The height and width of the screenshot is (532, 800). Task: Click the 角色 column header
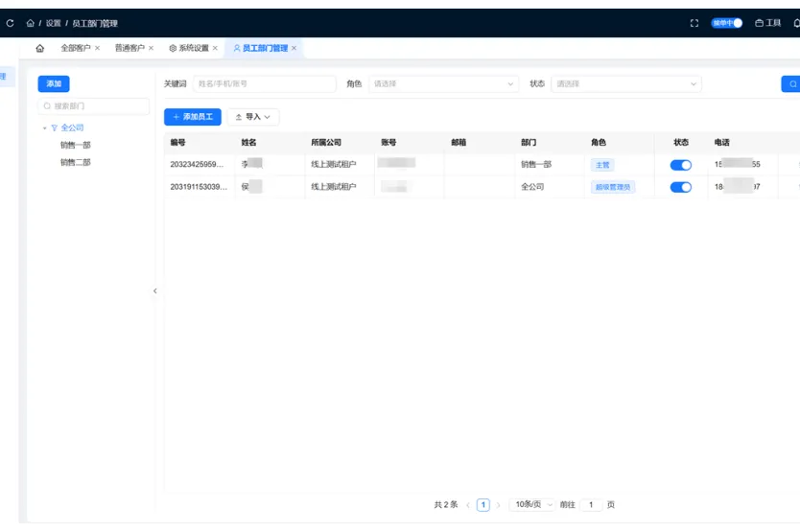[x=599, y=142]
